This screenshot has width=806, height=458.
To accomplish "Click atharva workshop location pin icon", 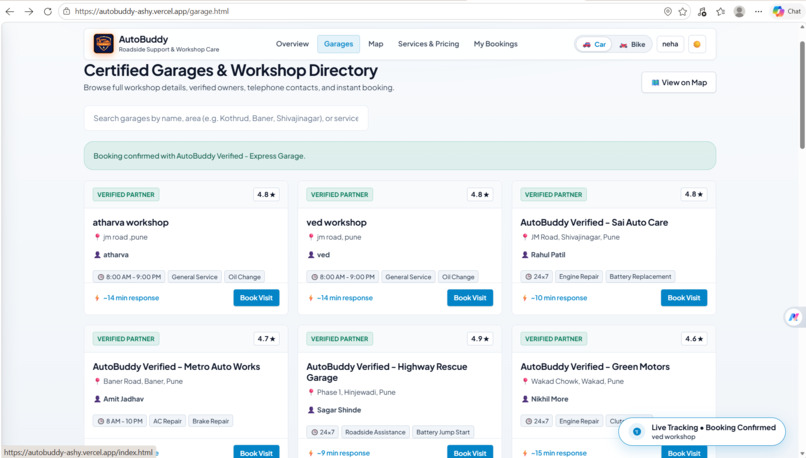I will pos(97,237).
